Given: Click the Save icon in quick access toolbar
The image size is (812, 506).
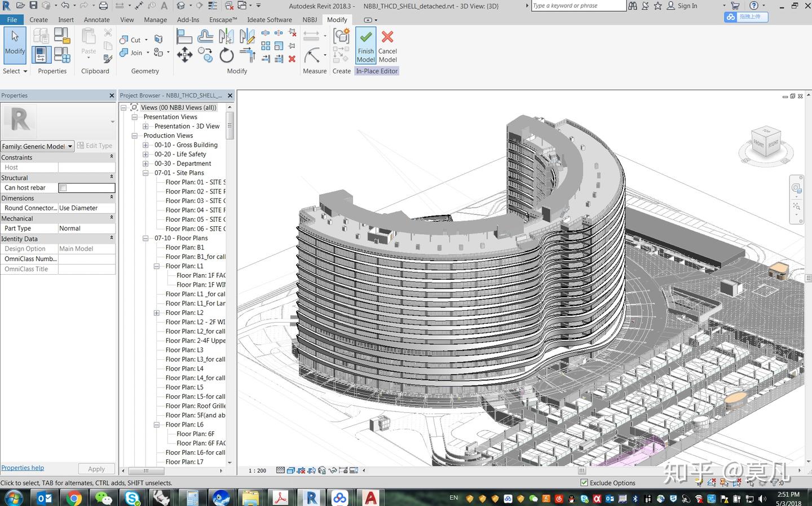Looking at the screenshot, I should [x=33, y=6].
